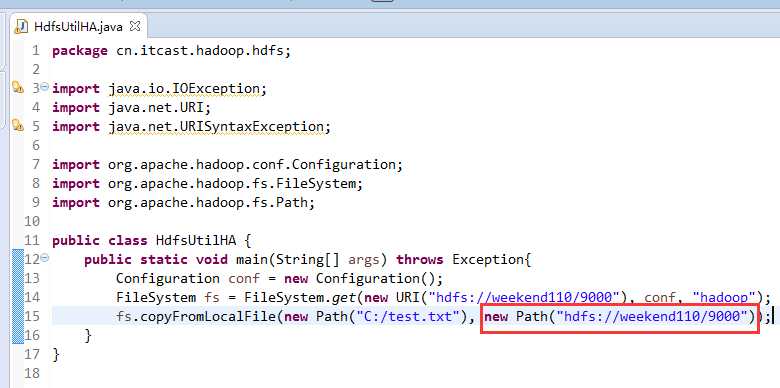Image resolution: width=780 pixels, height=388 pixels.
Task: Click warning marker icon on line 3
Action: click(x=17, y=88)
